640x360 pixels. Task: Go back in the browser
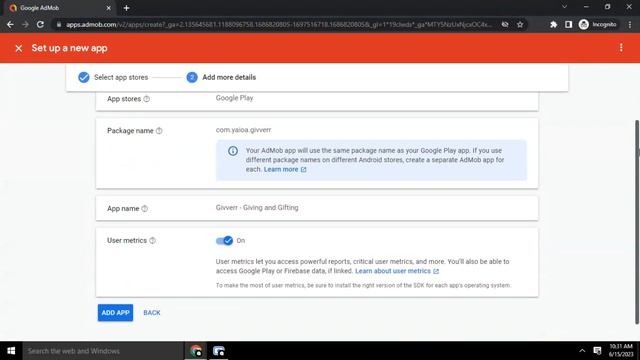[10, 24]
